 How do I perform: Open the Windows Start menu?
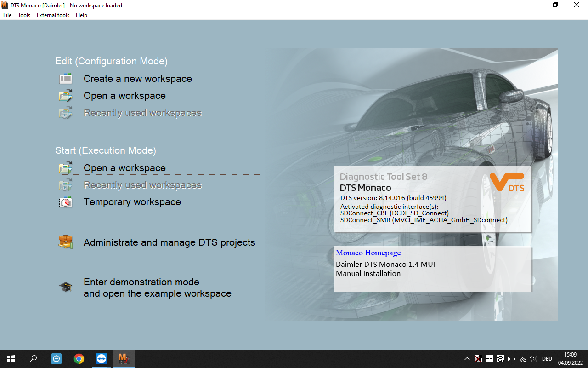point(11,359)
